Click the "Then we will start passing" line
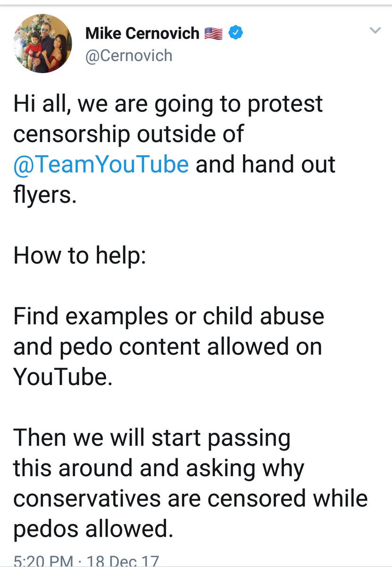 (152, 438)
